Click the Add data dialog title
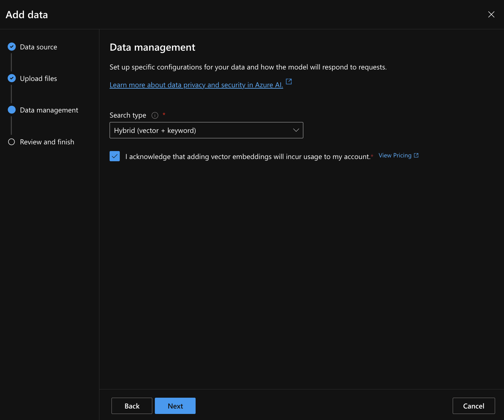Viewport: 504px width, 420px height. pos(27,15)
